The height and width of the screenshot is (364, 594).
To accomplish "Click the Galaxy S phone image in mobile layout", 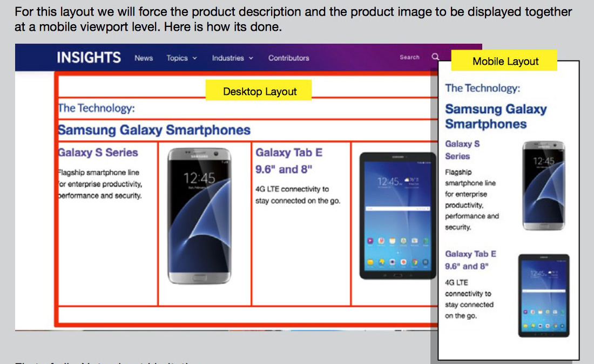I will (x=544, y=186).
